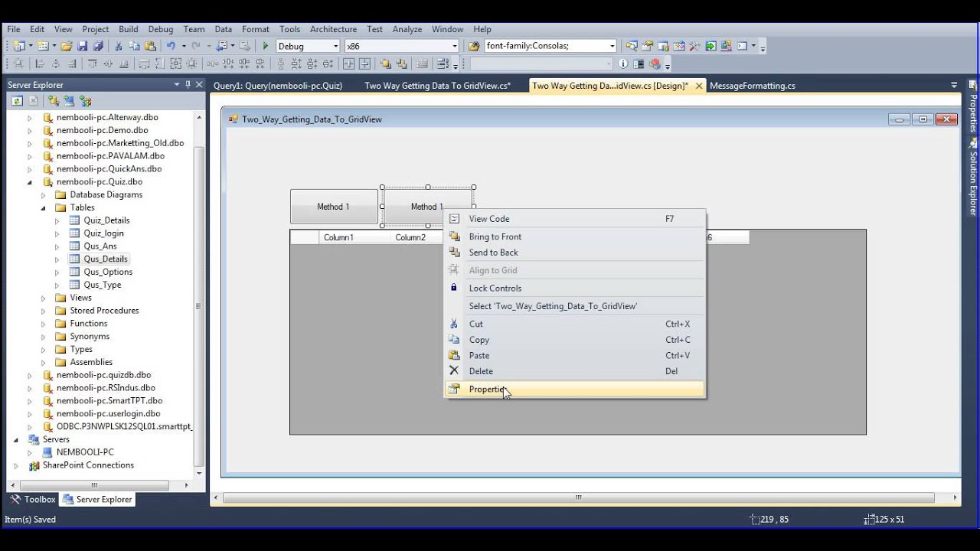
Task: Open the Debug configuration dropdown
Action: (x=335, y=46)
